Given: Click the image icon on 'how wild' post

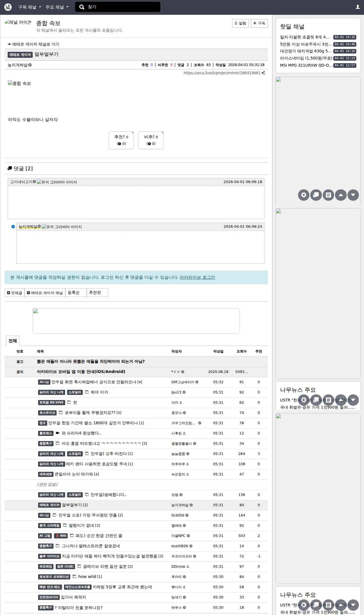Looking at the screenshot, I should click(75, 577).
